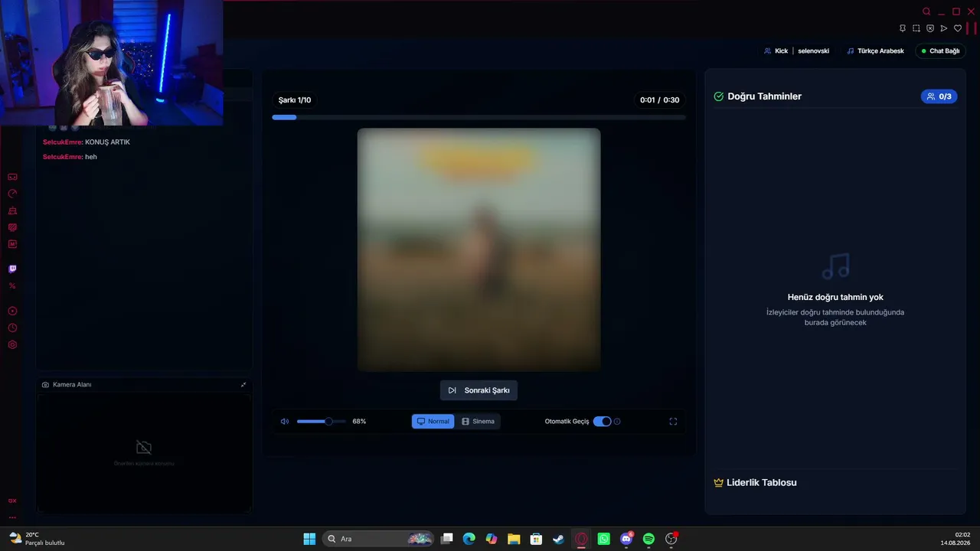Bookmark the page with the heart icon
Image resolution: width=980 pixels, height=551 pixels.
[x=958, y=28]
